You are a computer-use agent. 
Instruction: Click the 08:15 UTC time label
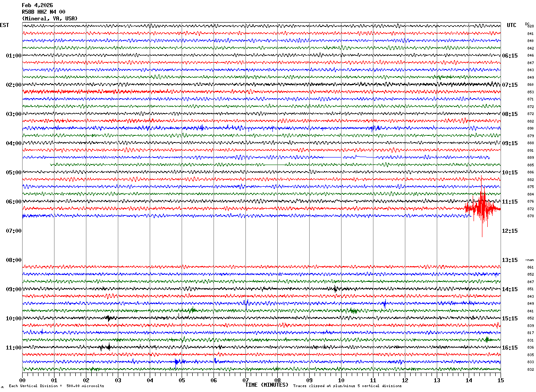click(510, 114)
